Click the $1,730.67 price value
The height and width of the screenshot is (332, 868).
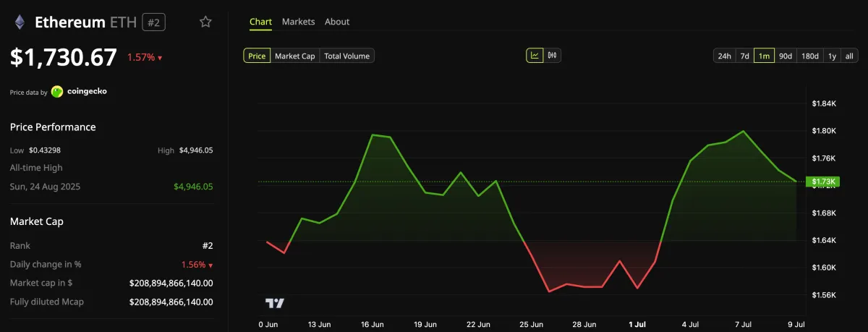tap(64, 57)
